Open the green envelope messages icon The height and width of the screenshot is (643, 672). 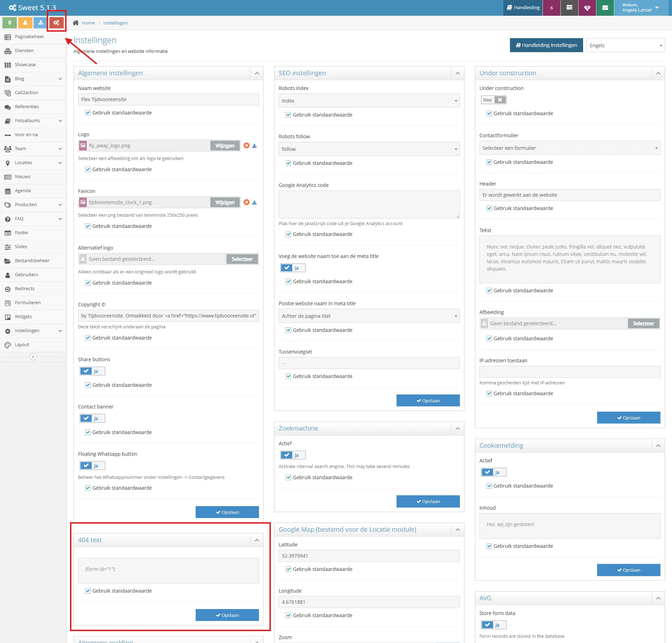(x=605, y=8)
